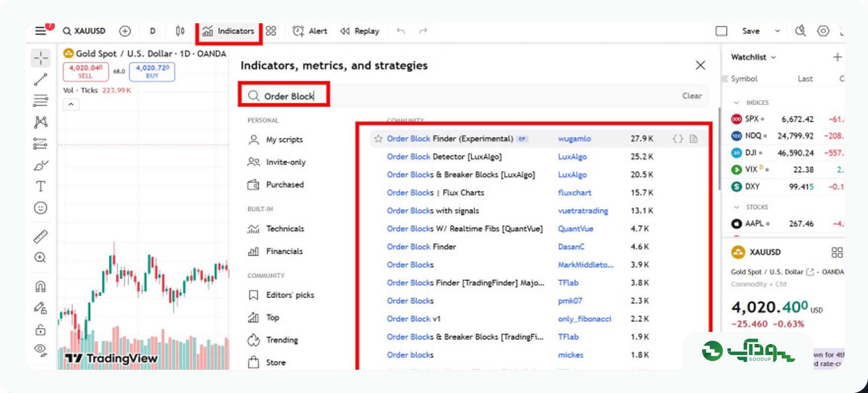This screenshot has height=393, width=868.
Task: Open author link vuetratrading
Action: [583, 211]
